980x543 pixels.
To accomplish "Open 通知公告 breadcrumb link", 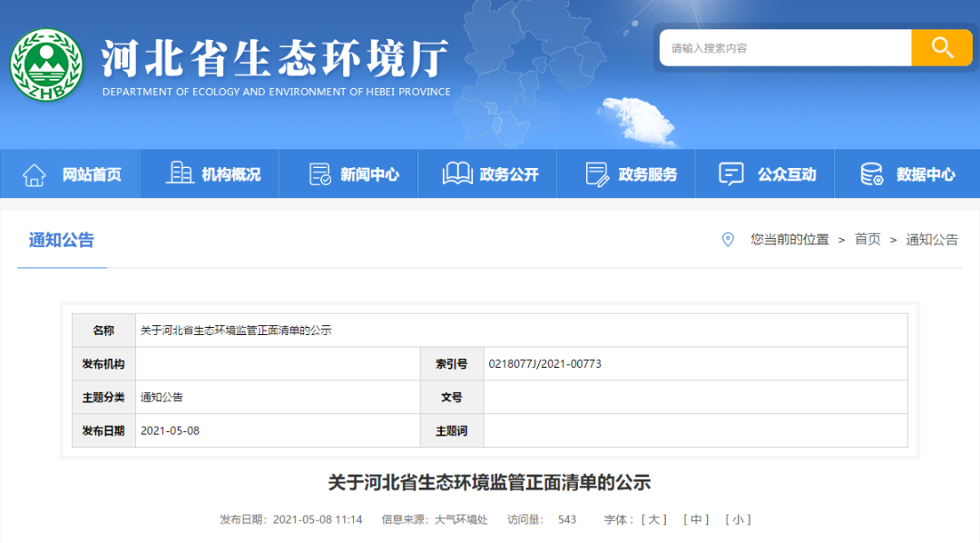I will 932,240.
